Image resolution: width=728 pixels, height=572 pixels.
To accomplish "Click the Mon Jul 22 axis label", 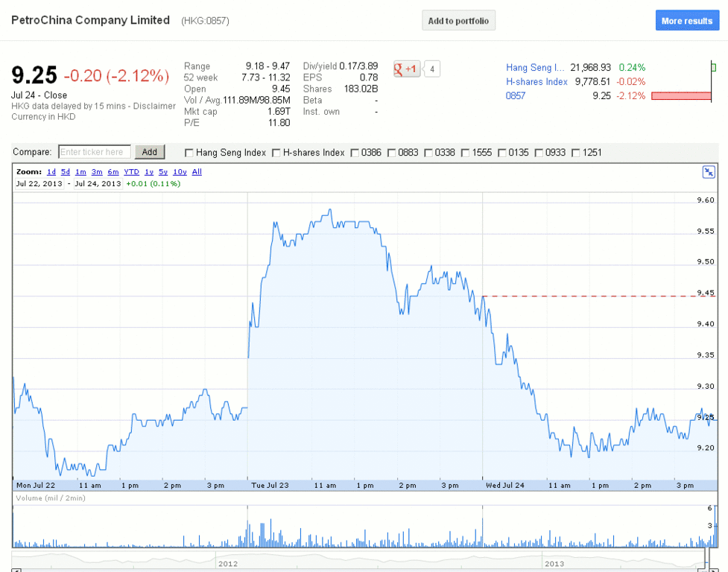I will pos(36,486).
